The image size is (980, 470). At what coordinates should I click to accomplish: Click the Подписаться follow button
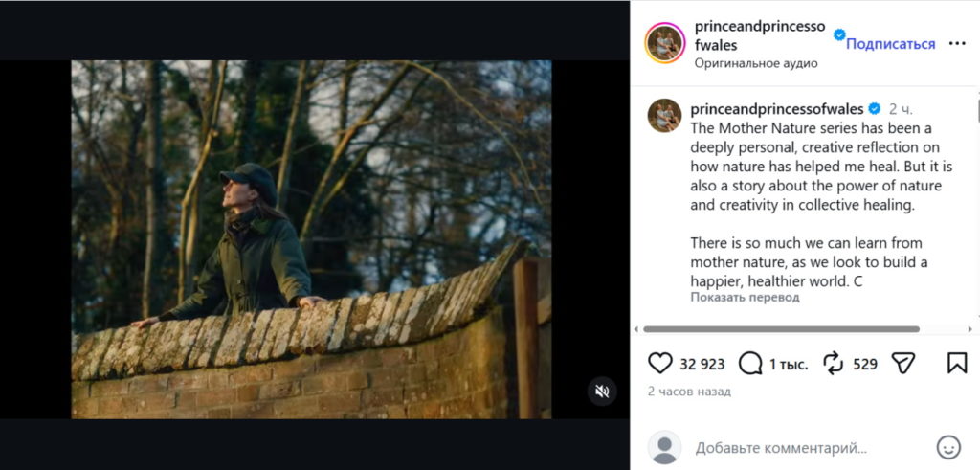click(890, 44)
